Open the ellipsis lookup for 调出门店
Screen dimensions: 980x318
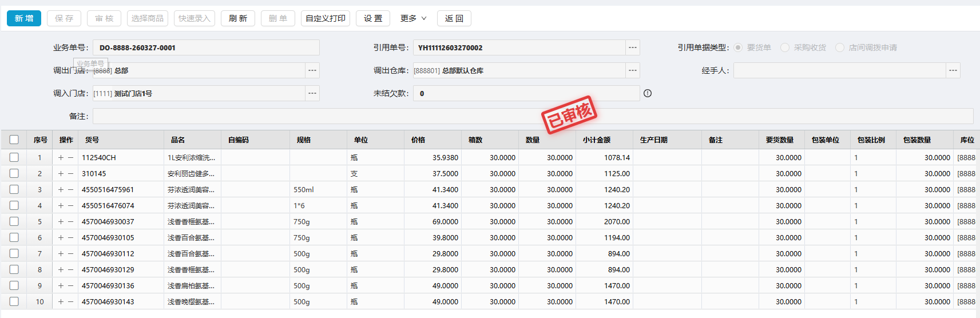coord(312,70)
